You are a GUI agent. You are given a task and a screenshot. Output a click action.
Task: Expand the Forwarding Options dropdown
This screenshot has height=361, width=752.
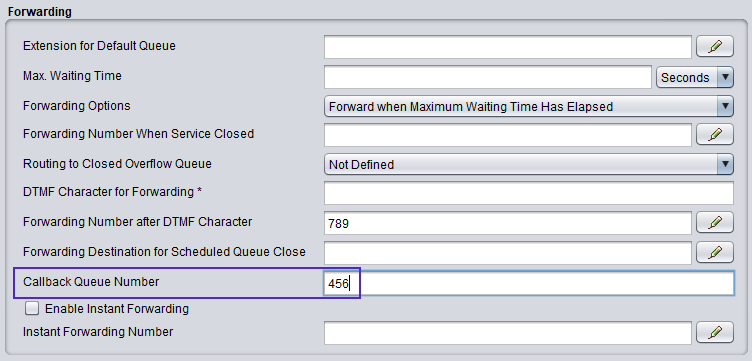coord(529,106)
